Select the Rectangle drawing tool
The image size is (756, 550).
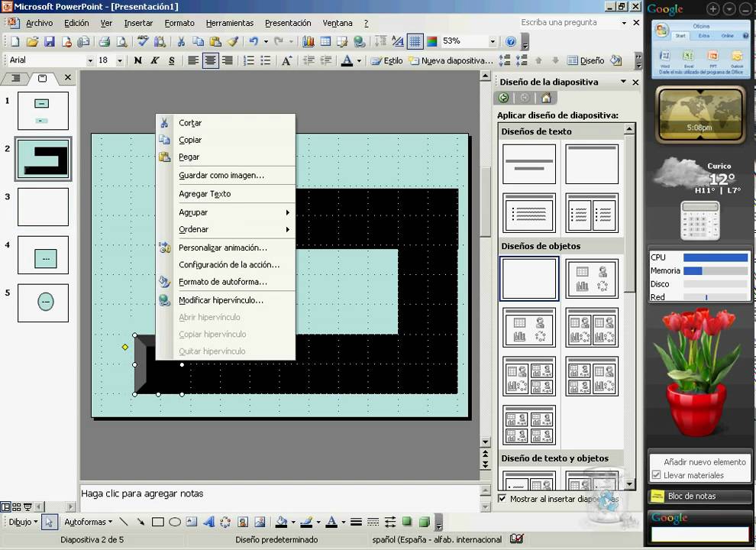(x=158, y=522)
